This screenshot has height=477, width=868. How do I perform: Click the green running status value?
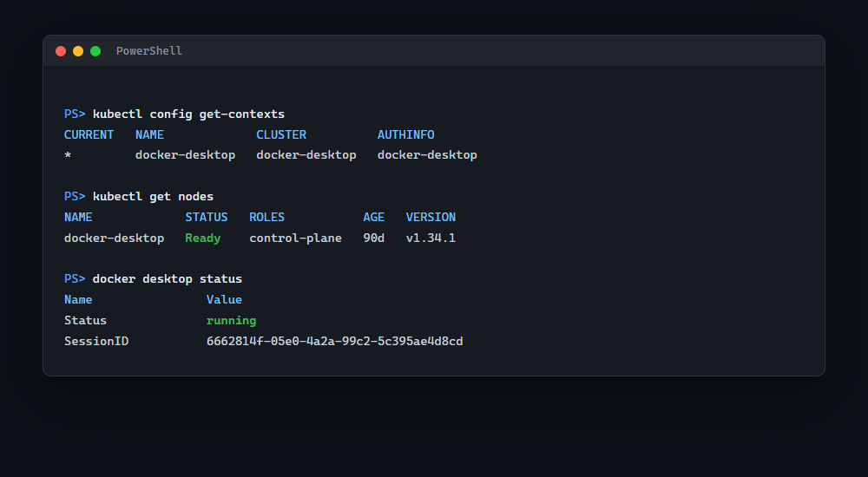pos(232,320)
